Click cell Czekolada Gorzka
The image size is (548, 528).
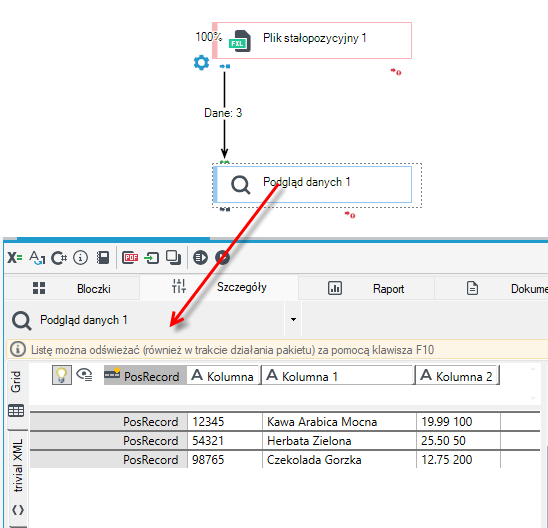pyautogui.click(x=339, y=460)
